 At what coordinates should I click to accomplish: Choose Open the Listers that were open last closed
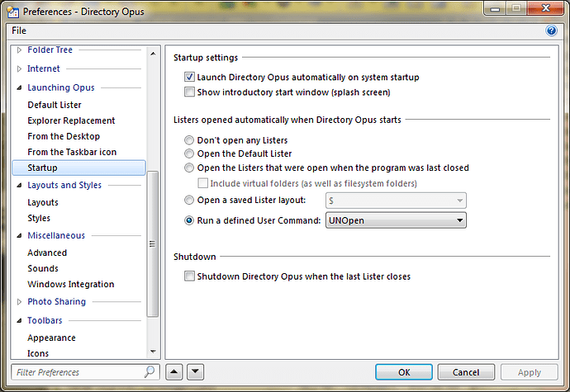(189, 168)
